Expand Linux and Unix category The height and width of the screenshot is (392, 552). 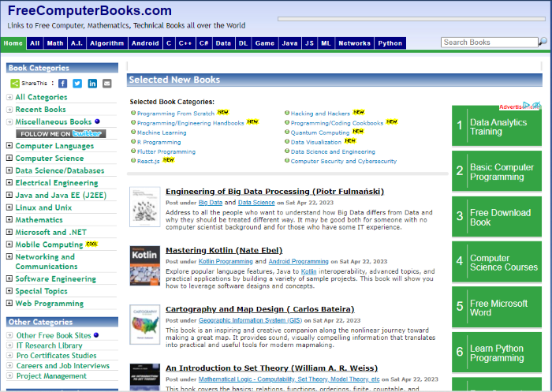9,207
